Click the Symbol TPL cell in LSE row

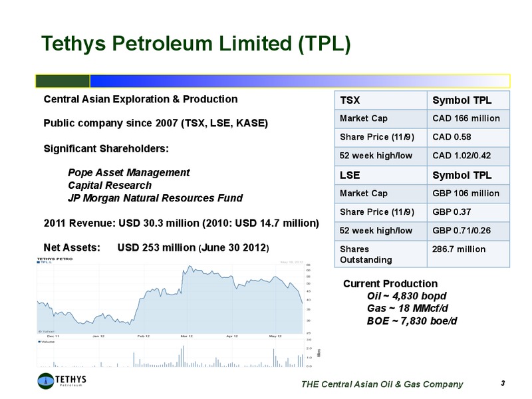(x=468, y=175)
